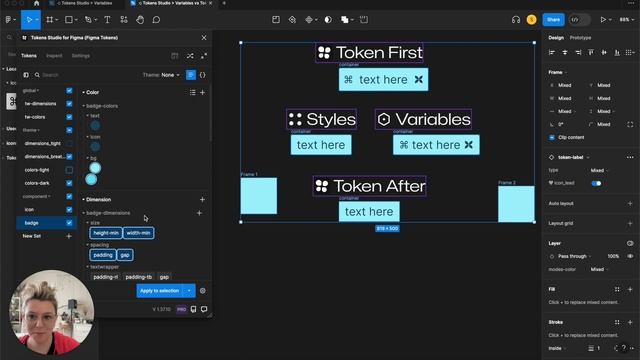This screenshot has width=640, height=360.
Task: Toggle the colors-dark set checkbox
Action: tap(69, 183)
